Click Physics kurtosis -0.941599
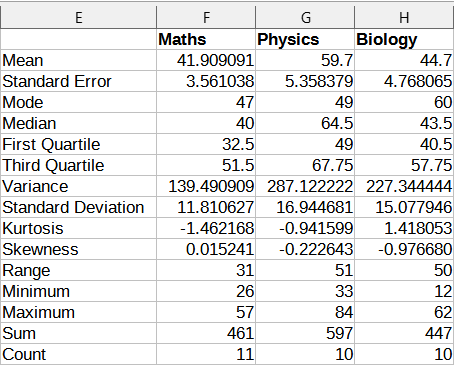Viewport: 454px width, 365px height. point(305,228)
